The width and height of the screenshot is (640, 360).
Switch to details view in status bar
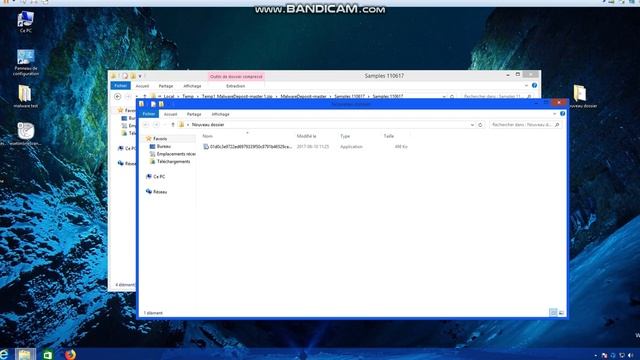click(x=553, y=313)
